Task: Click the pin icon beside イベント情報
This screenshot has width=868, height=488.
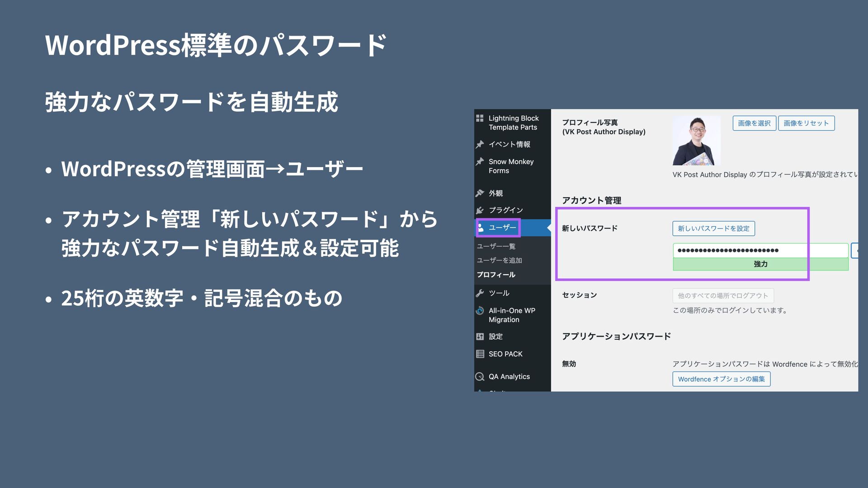Action: (480, 145)
